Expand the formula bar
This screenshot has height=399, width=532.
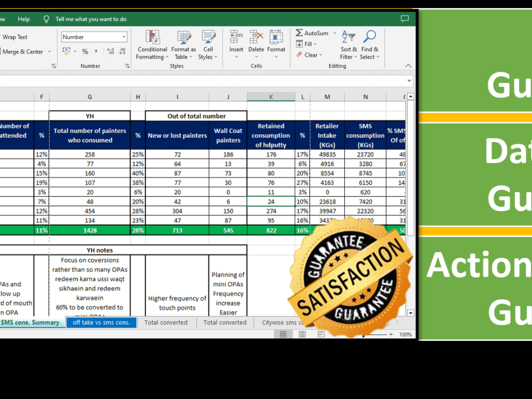coord(409,81)
